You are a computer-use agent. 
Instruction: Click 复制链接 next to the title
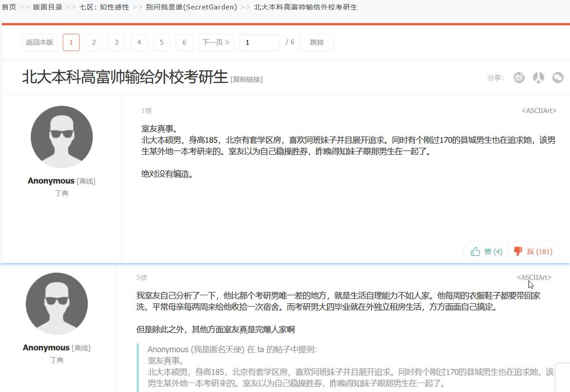coord(247,79)
